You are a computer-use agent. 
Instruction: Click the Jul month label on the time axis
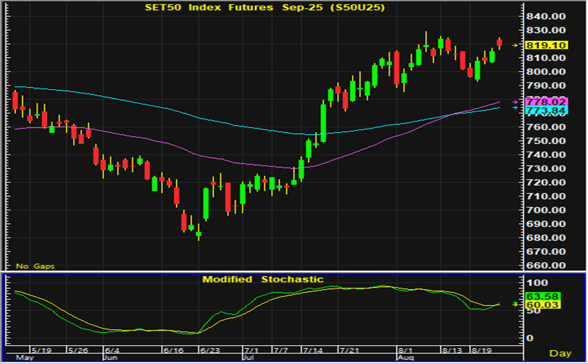250,358
